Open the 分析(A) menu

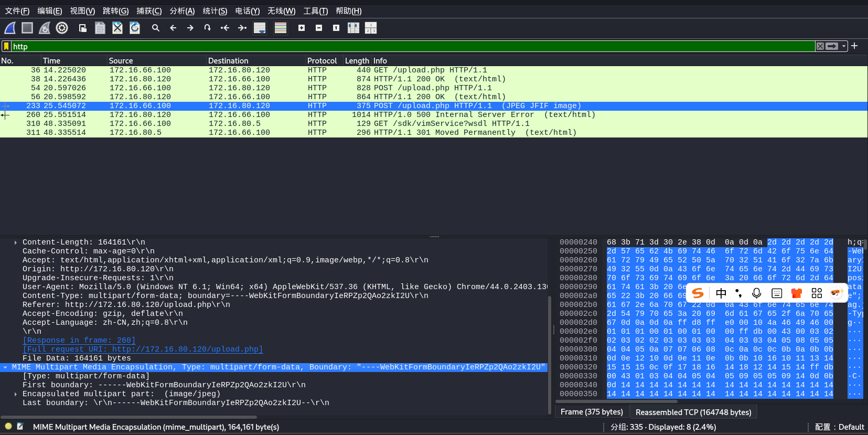tap(182, 10)
